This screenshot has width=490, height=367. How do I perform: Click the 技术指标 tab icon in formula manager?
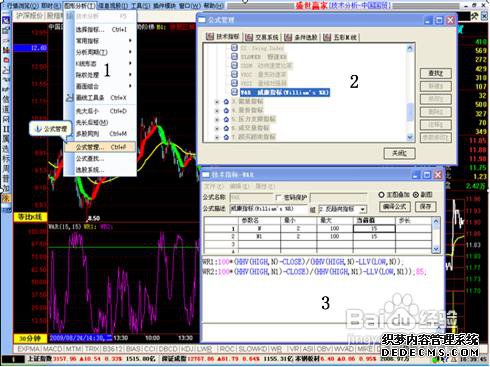click(x=210, y=37)
